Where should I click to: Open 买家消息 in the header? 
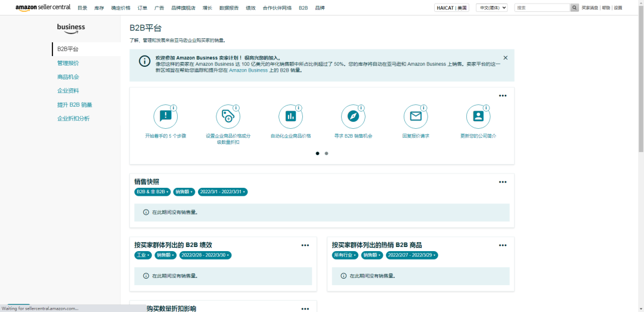click(x=590, y=8)
